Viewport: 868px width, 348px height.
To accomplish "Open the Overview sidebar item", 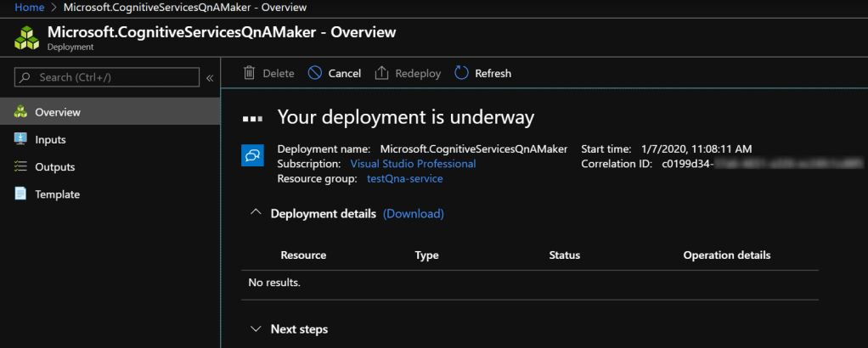I will [58, 112].
